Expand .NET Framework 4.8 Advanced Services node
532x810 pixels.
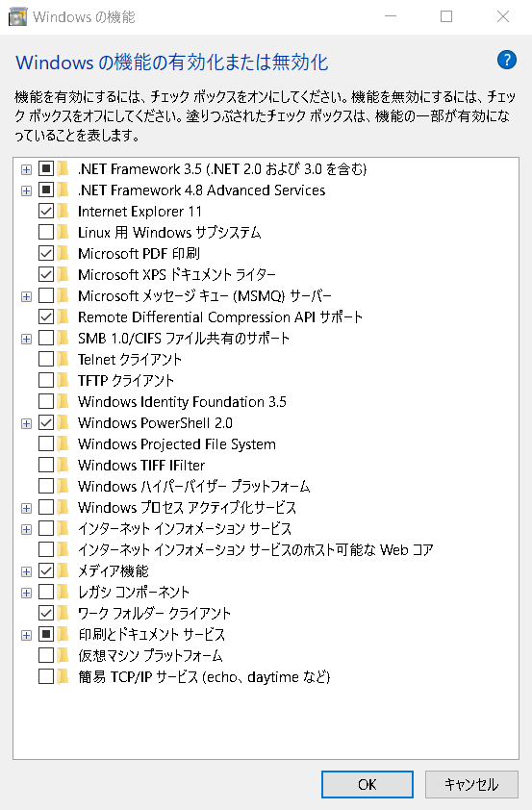(x=26, y=190)
